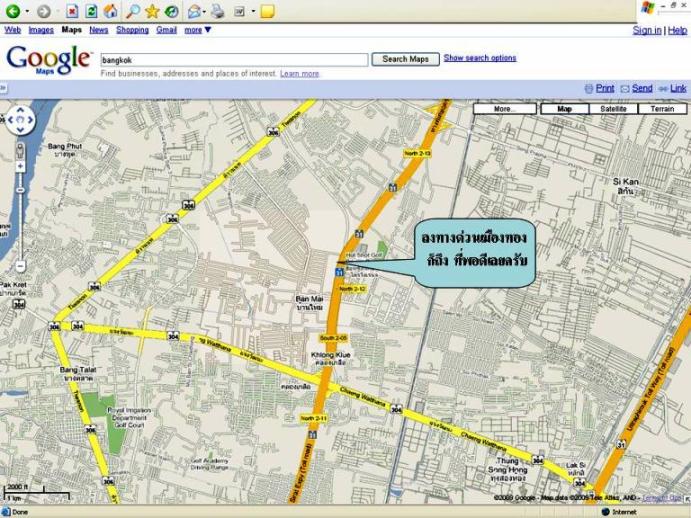Open Favorites with the star icon
Viewport: 691px width, 518px height.
[152, 11]
